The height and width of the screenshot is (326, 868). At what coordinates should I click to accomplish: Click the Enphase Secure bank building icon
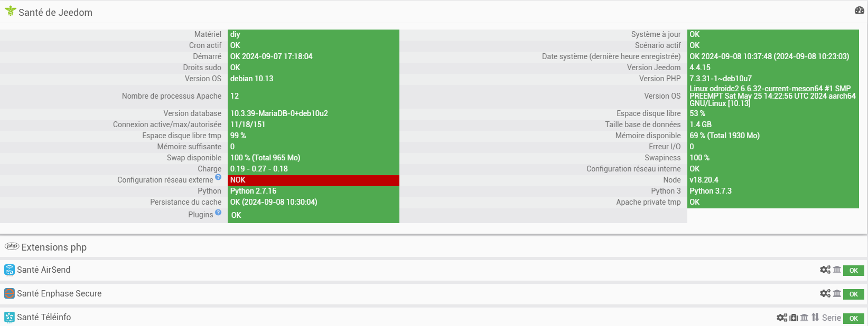point(837,293)
